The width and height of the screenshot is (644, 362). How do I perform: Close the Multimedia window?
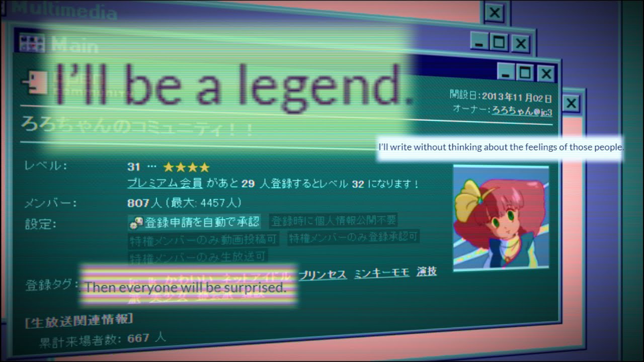pos(495,13)
